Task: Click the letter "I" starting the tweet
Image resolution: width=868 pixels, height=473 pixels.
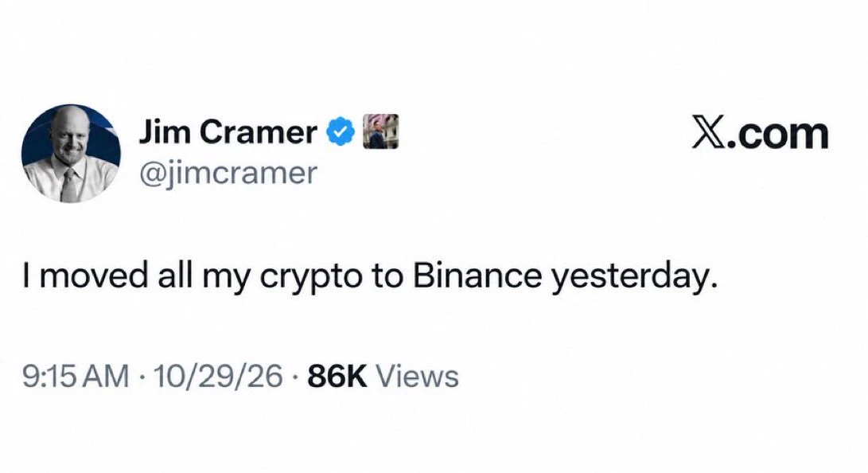Action: (26, 276)
